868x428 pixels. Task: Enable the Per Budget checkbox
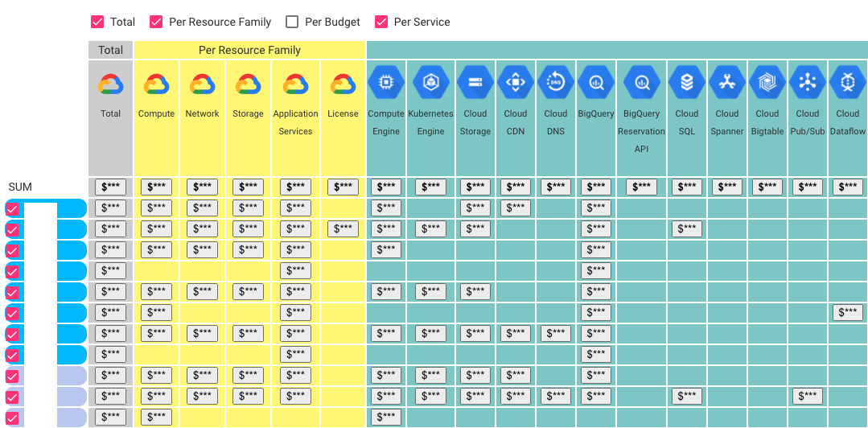pyautogui.click(x=292, y=23)
